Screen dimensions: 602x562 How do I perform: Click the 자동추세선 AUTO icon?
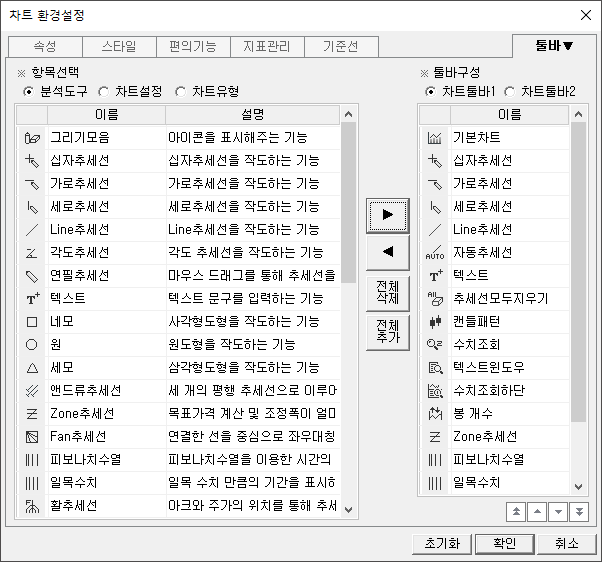coord(434,252)
